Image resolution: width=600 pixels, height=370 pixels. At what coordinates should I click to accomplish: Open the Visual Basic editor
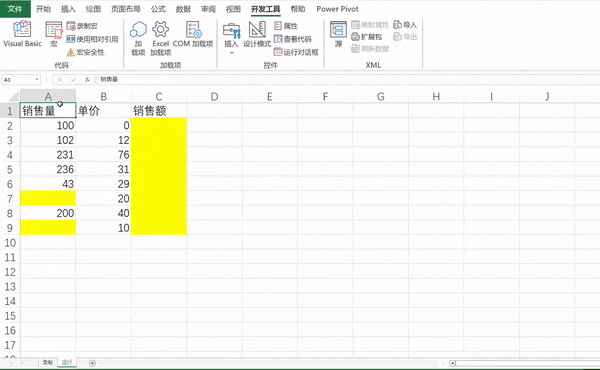[22, 34]
